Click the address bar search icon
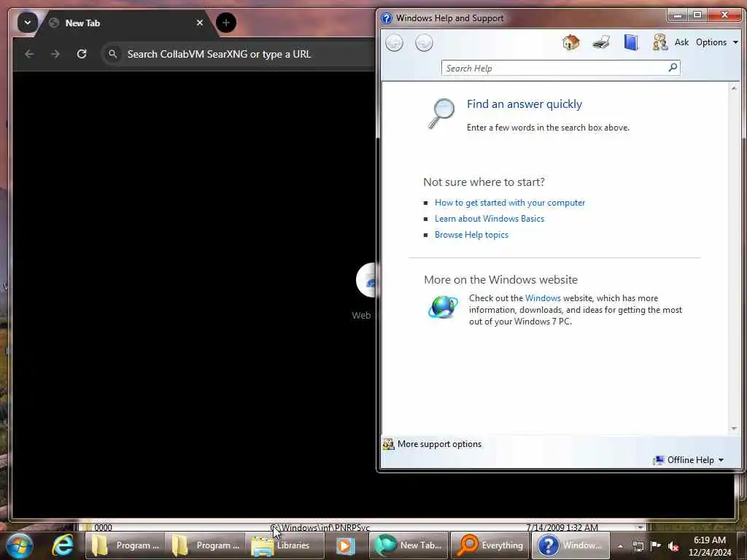Viewport: 747px width, 560px height. (112, 54)
